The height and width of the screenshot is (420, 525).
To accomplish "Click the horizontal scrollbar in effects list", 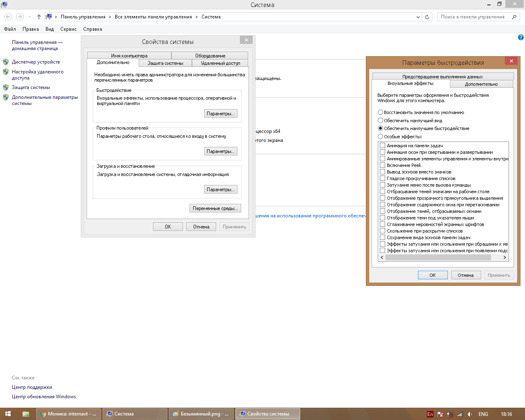I will coord(438,258).
